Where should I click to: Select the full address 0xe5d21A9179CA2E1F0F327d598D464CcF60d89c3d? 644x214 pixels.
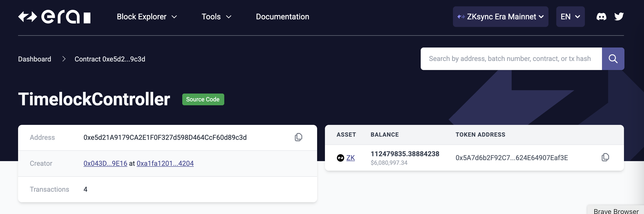pyautogui.click(x=165, y=138)
